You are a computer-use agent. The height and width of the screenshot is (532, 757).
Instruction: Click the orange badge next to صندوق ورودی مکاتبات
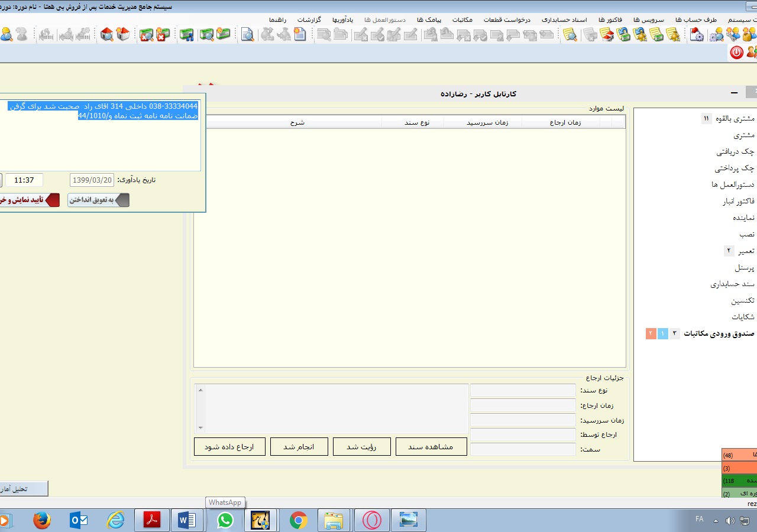tap(651, 334)
